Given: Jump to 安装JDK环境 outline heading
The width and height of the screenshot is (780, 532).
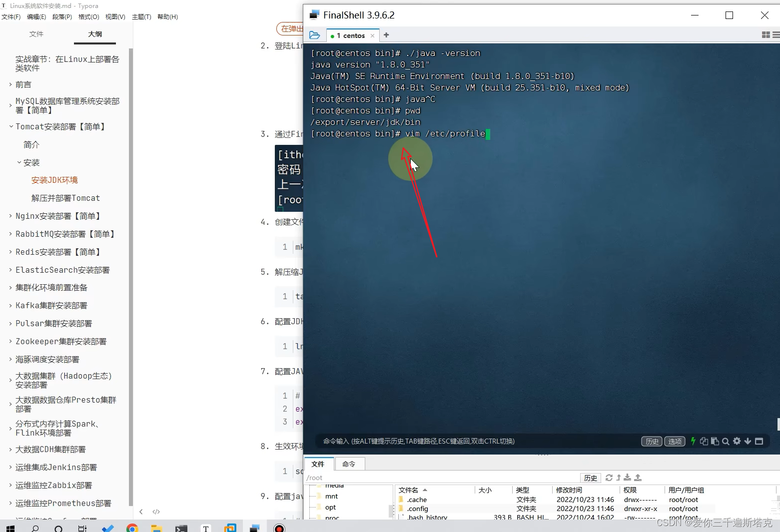Looking at the screenshot, I should pyautogui.click(x=54, y=180).
